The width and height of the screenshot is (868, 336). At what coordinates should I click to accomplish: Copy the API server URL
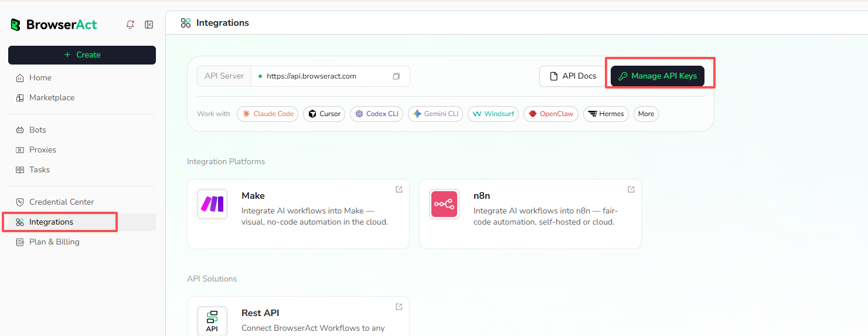396,76
